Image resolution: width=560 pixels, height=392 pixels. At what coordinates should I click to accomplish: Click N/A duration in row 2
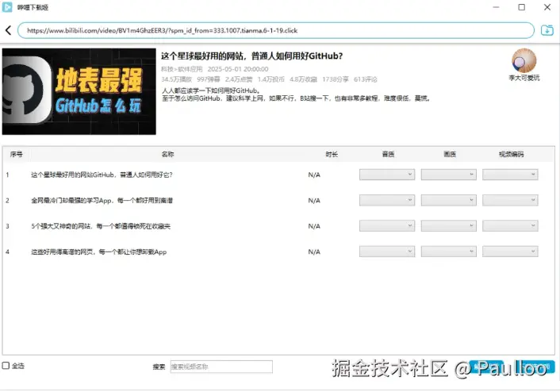pyautogui.click(x=314, y=201)
